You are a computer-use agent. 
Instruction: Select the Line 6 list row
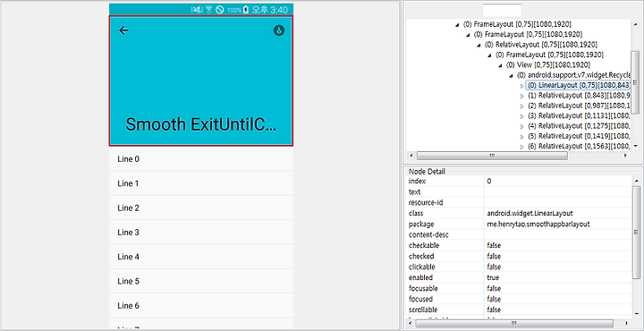point(201,306)
